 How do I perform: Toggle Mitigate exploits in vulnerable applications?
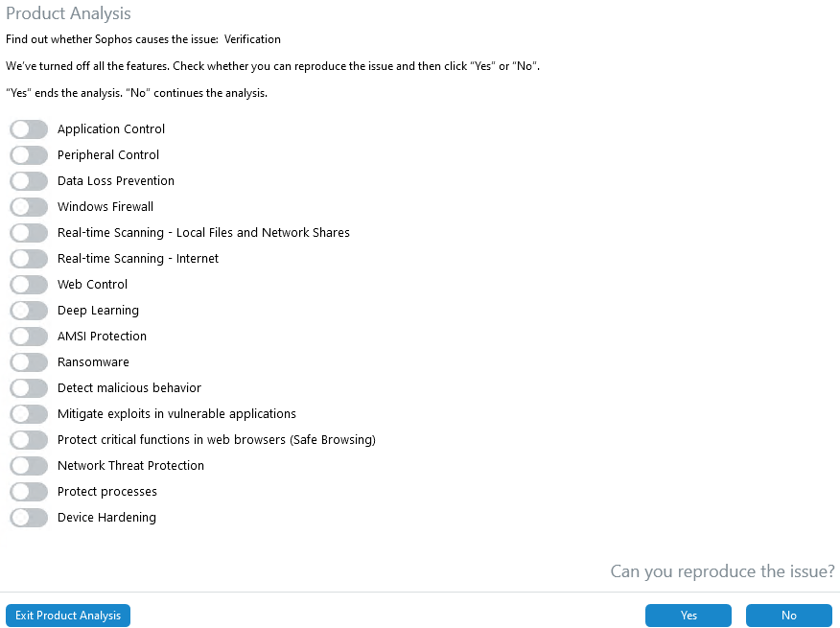[29, 414]
